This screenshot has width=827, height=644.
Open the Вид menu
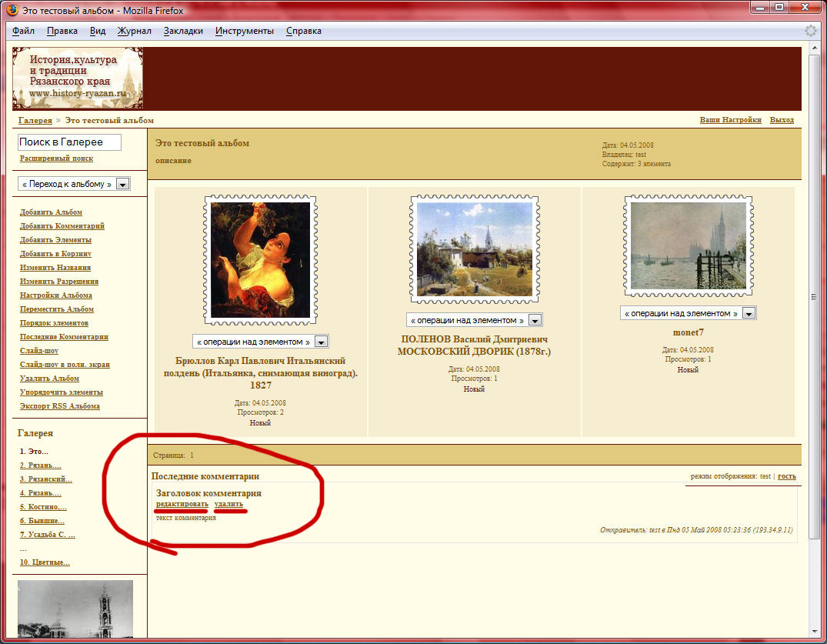coord(98,31)
